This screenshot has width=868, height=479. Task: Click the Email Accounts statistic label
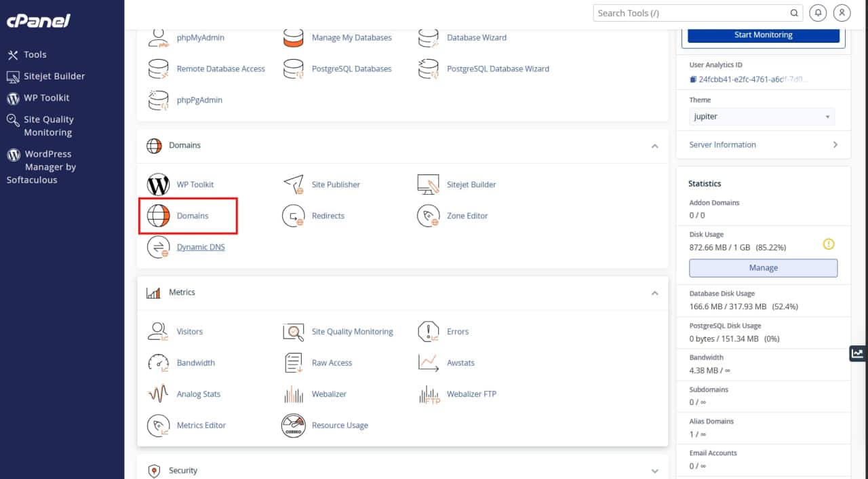point(713,453)
